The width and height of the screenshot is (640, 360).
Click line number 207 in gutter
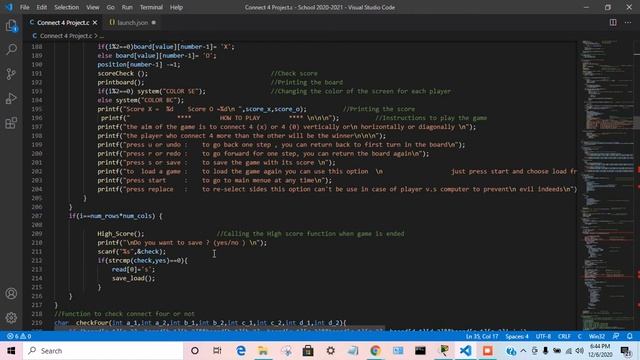[x=37, y=216]
